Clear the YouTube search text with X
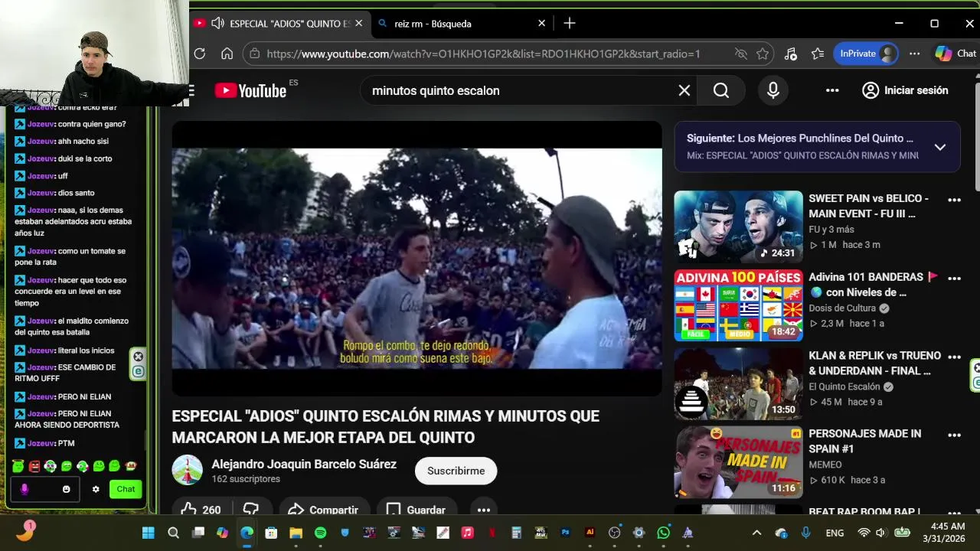The width and height of the screenshot is (980, 551). [684, 90]
